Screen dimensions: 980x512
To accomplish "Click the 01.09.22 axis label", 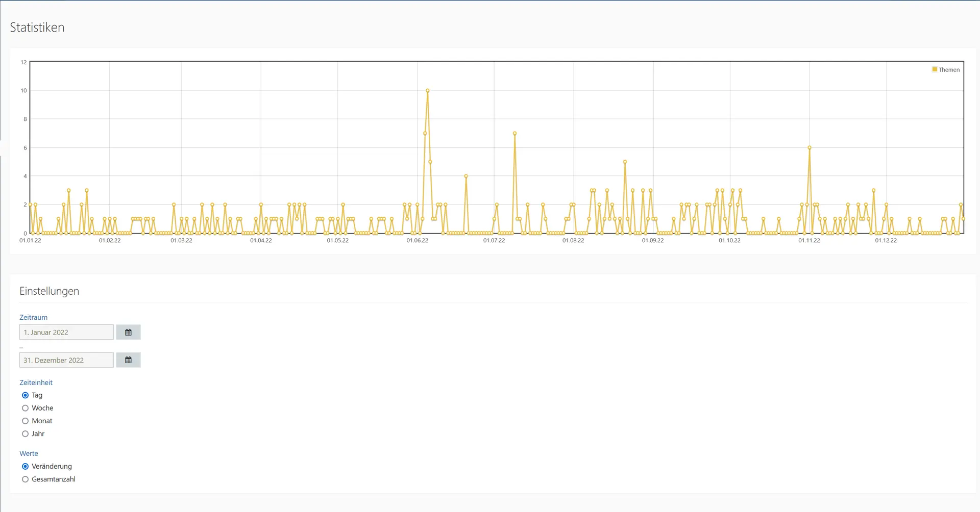I will 653,240.
